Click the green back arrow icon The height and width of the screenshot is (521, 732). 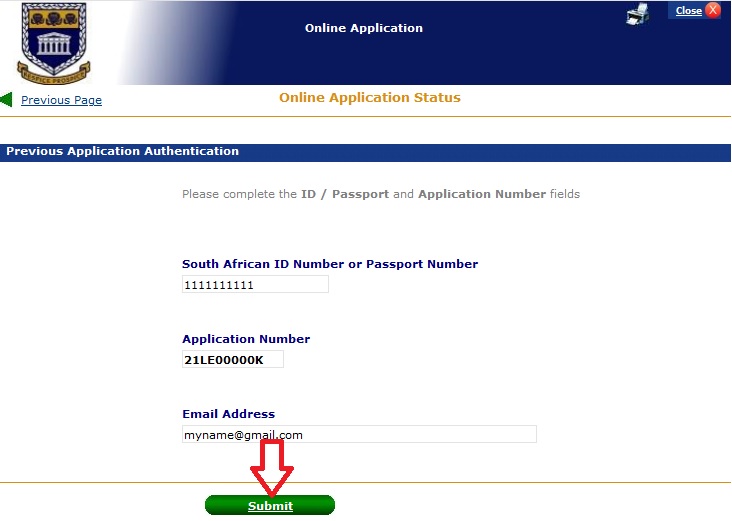(x=6, y=100)
